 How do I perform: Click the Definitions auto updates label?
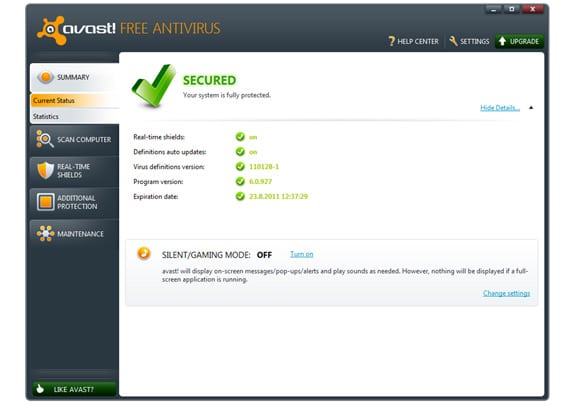170,152
